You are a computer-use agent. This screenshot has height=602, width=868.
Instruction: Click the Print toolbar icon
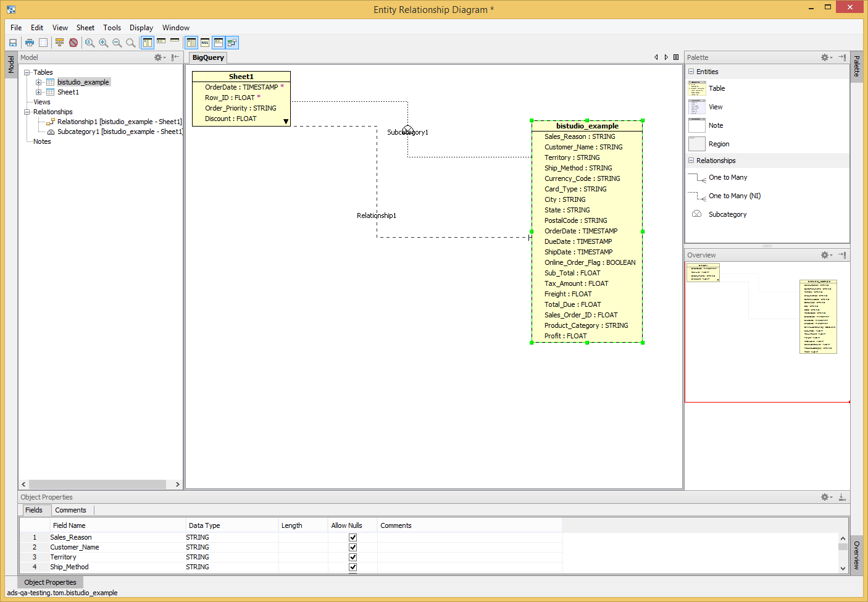click(x=29, y=43)
